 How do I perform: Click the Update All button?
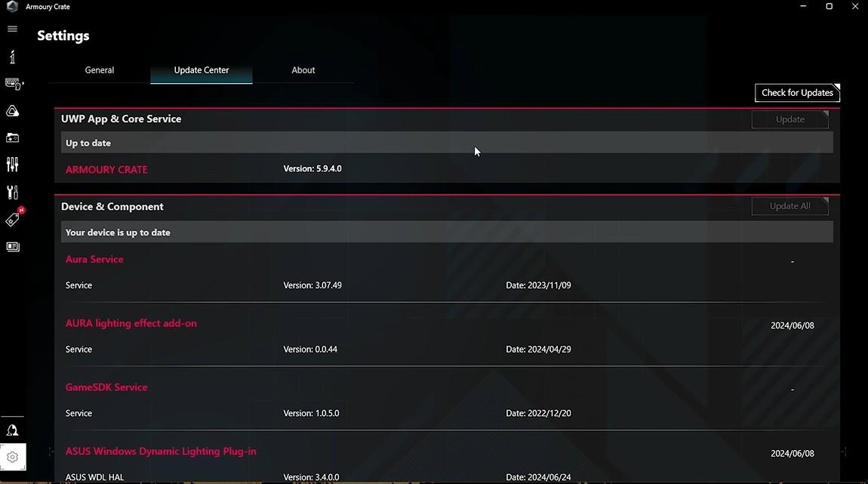click(790, 206)
